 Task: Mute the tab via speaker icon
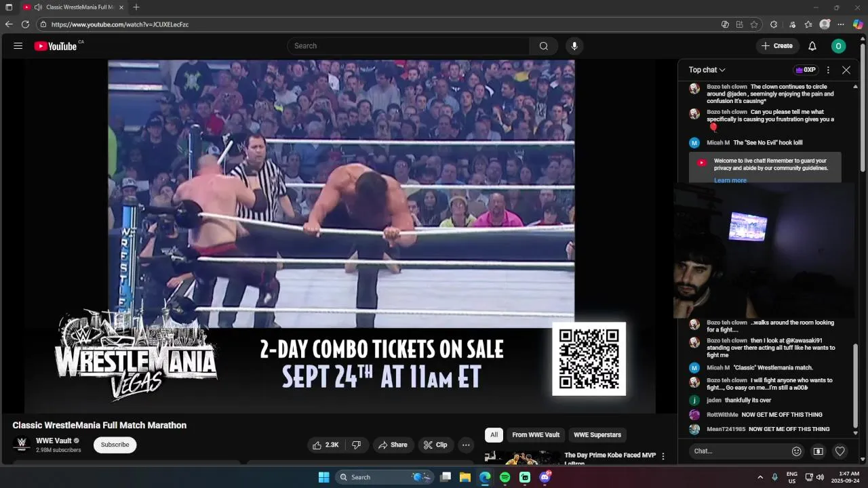pyautogui.click(x=38, y=7)
